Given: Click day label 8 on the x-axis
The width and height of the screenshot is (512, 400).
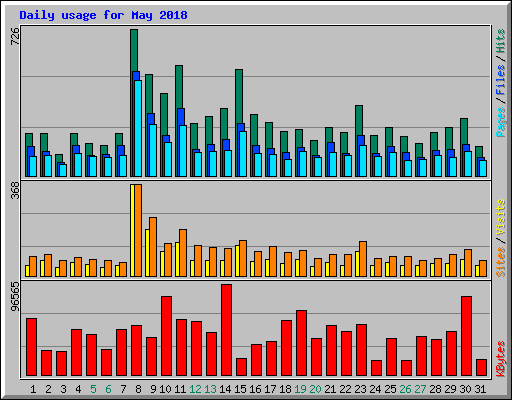Looking at the screenshot, I should pos(138,389).
